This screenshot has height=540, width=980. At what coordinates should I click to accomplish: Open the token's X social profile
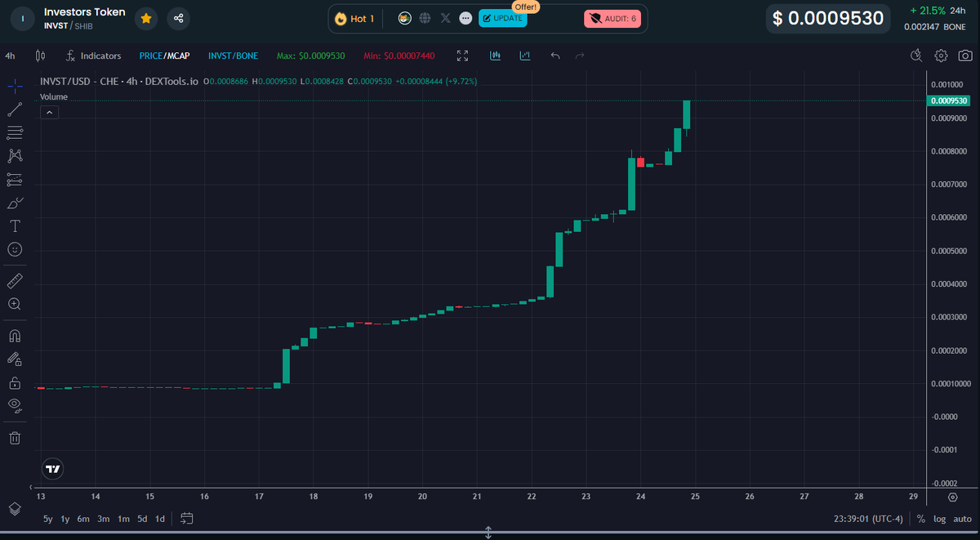click(445, 18)
